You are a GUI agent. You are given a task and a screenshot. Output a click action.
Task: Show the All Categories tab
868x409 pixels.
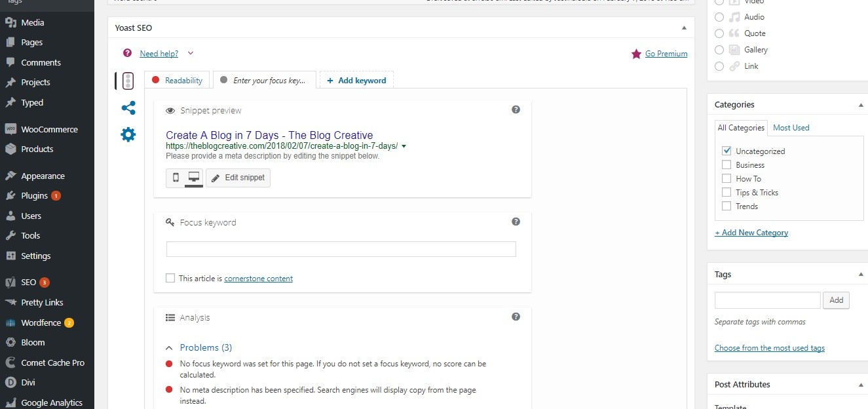[741, 128]
